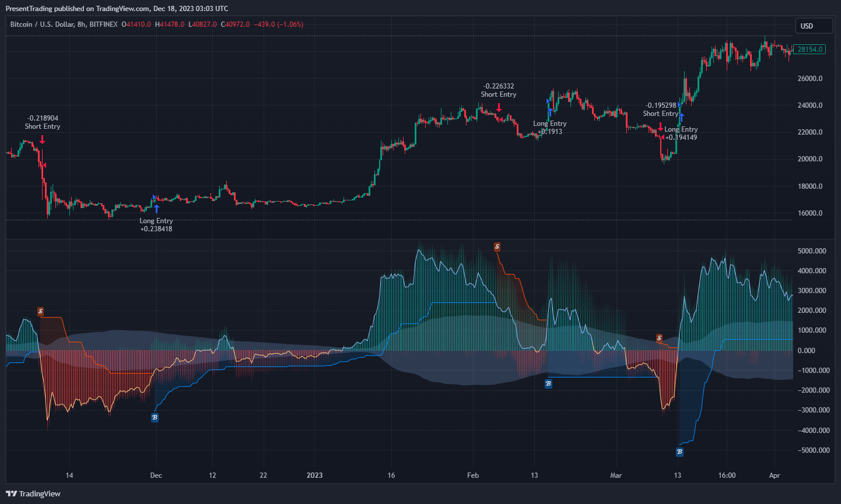Click the -0.226332 trade label
The image size is (841, 504).
pos(499,86)
